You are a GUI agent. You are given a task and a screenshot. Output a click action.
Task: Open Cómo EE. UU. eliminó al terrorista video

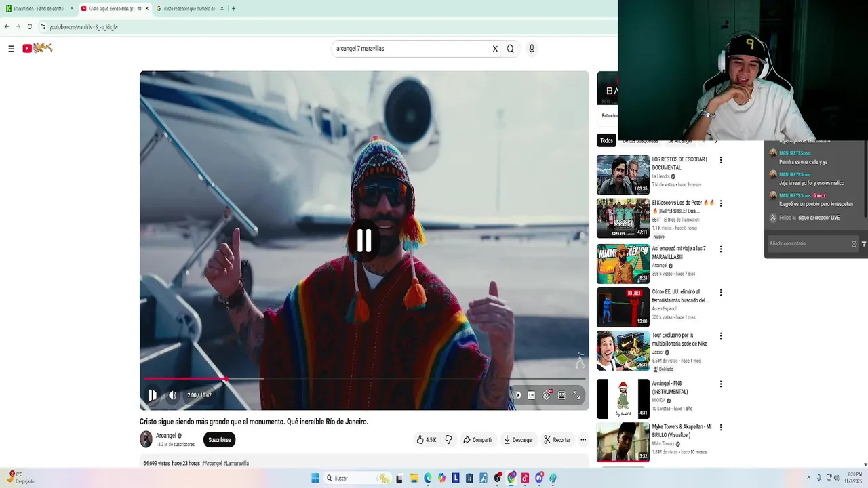623,307
